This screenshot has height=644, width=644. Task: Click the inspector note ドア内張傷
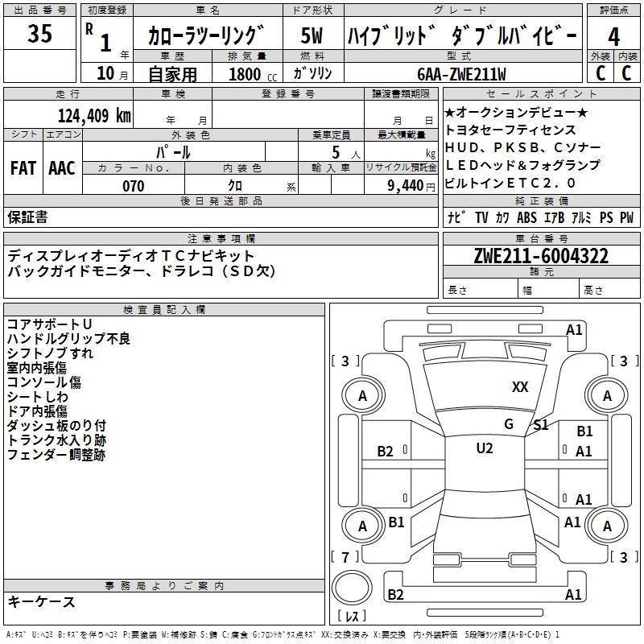coord(37,411)
